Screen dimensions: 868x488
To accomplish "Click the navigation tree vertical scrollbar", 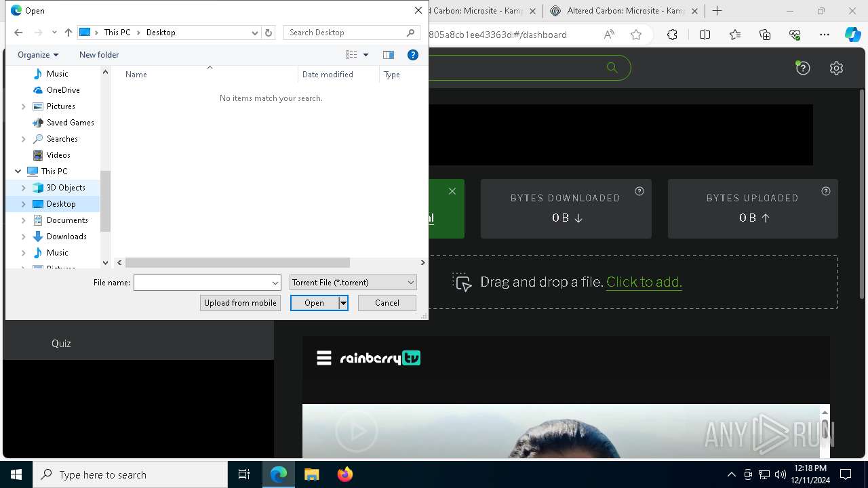I will click(105, 201).
